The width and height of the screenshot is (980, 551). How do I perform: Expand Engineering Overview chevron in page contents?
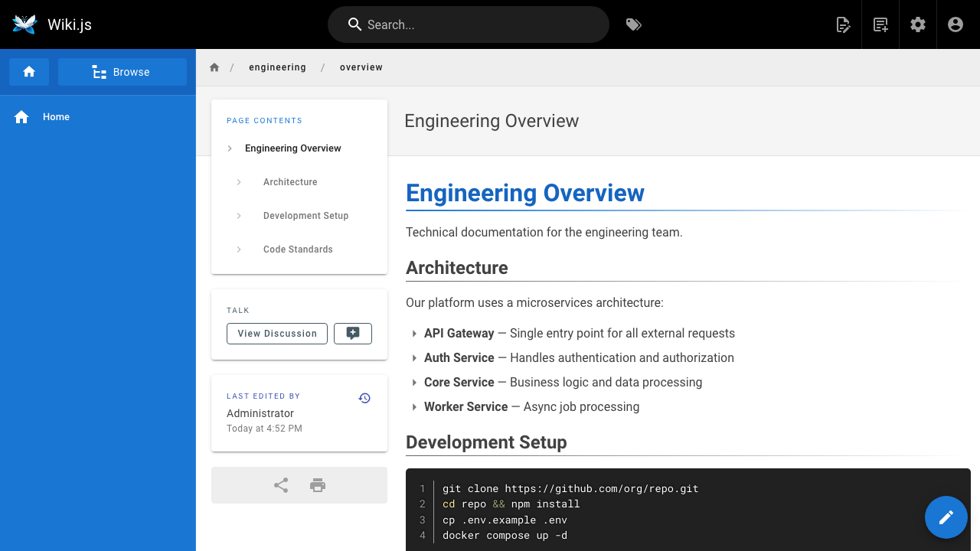point(230,148)
